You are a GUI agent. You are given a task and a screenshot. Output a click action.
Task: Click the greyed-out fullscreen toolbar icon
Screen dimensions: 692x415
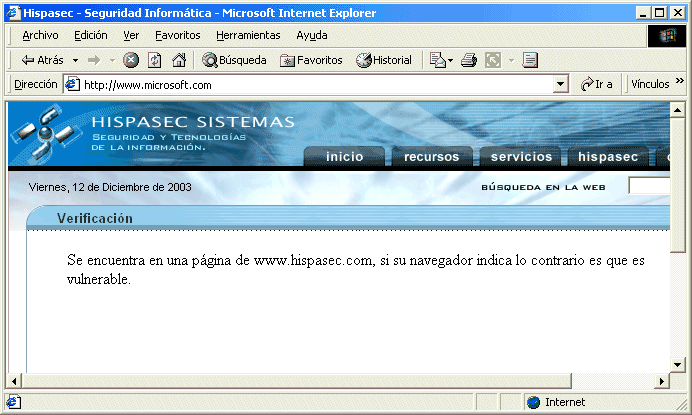(493, 60)
